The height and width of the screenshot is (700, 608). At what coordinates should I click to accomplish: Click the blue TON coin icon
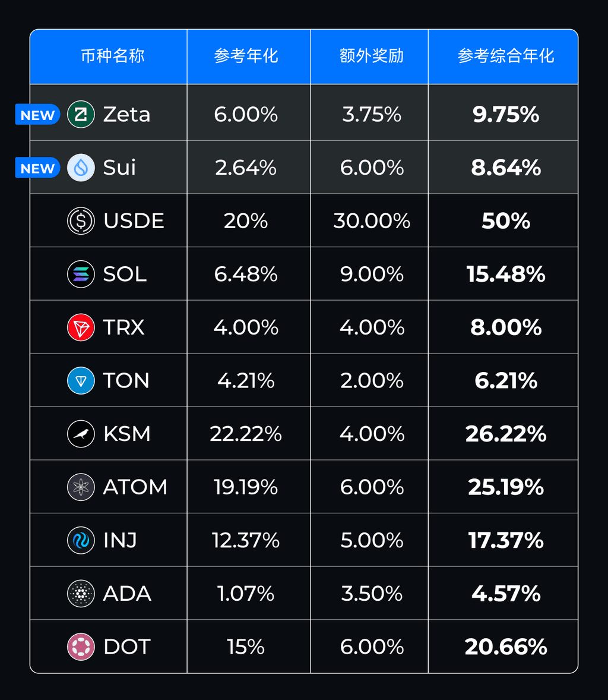(81, 381)
